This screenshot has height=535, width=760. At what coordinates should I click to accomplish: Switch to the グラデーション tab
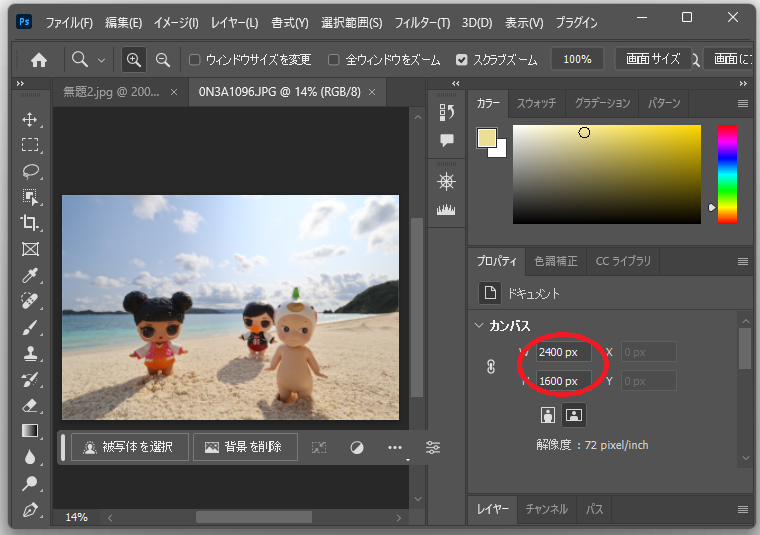(x=602, y=103)
